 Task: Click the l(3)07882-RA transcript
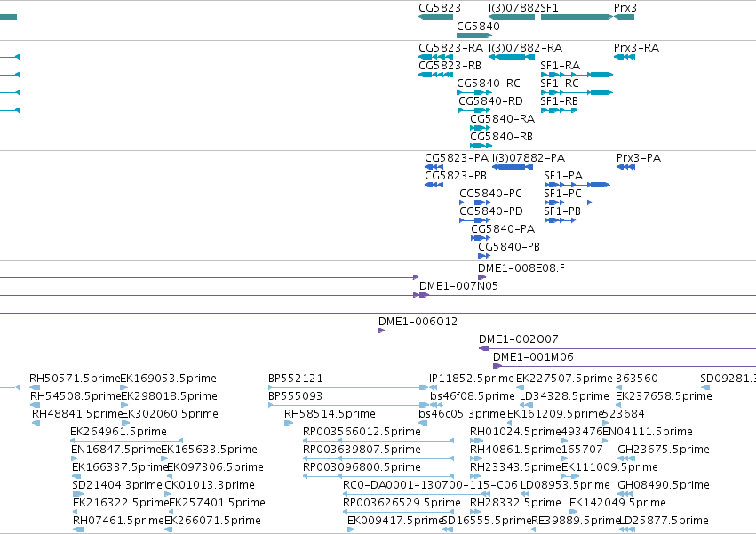coord(525,48)
